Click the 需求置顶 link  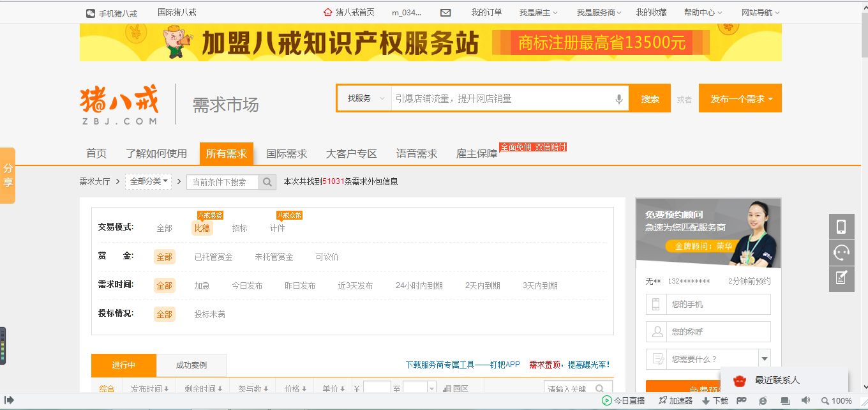(x=546, y=365)
